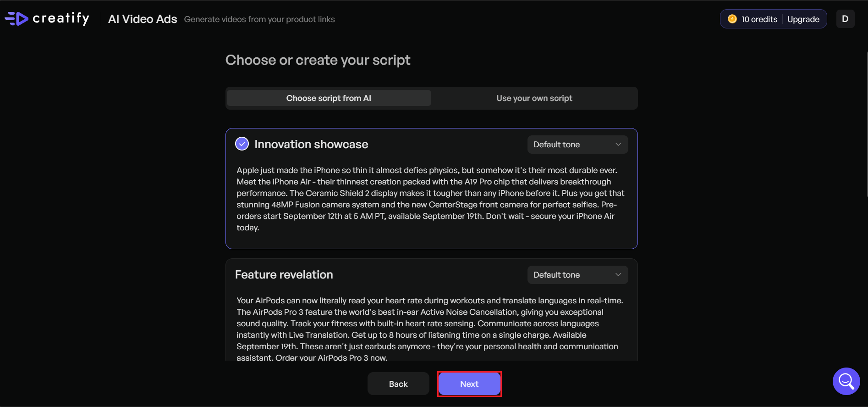Open Feature revelation Default tone dropdown

[577, 275]
